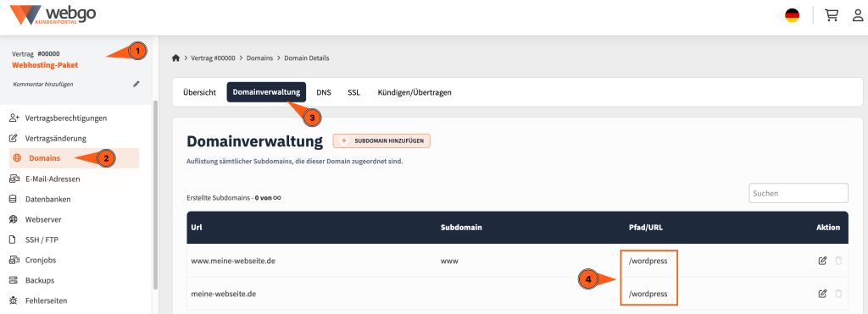868x314 pixels.
Task: Open the German flag language selector
Action: [792, 15]
